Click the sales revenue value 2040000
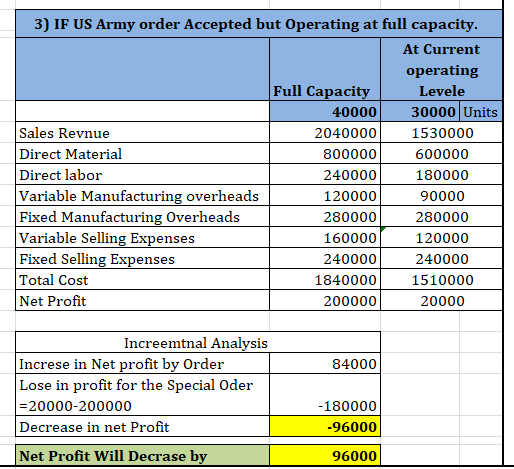The width and height of the screenshot is (514, 469). (325, 133)
